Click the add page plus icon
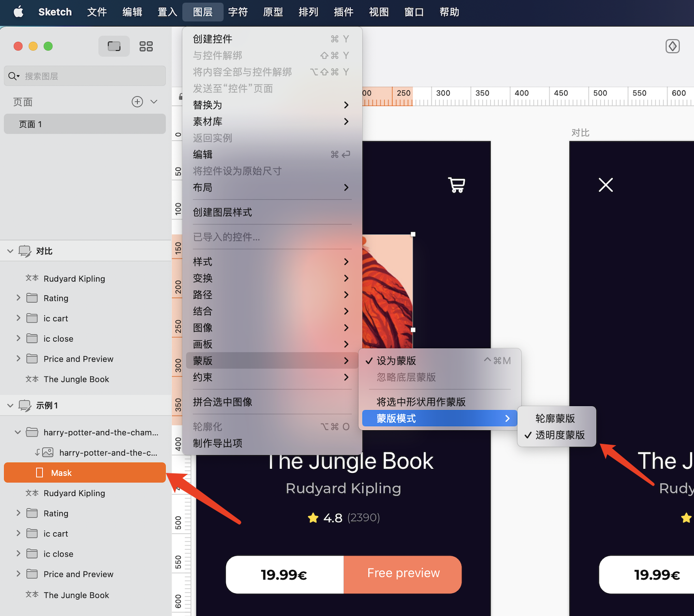Viewport: 694px width, 616px height. [x=137, y=102]
